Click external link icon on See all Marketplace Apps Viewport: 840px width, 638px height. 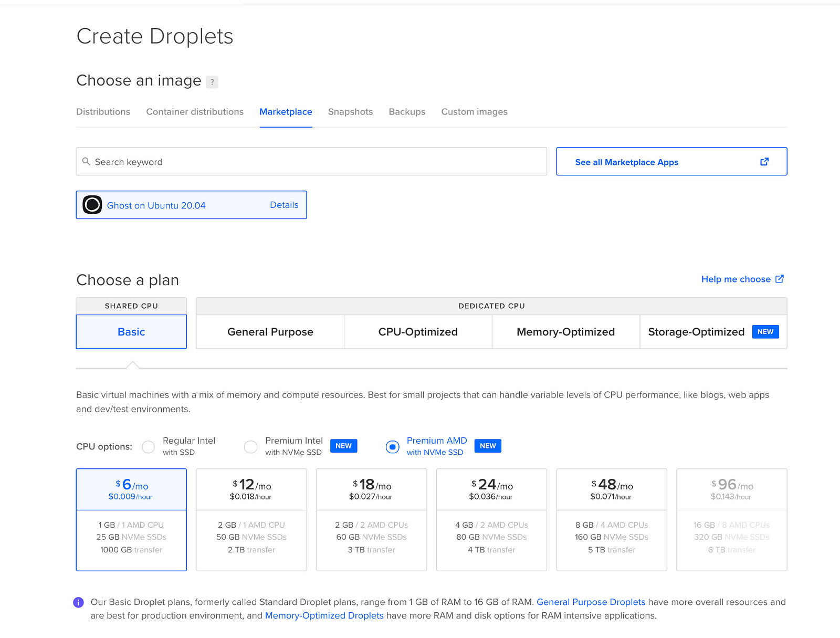(764, 162)
